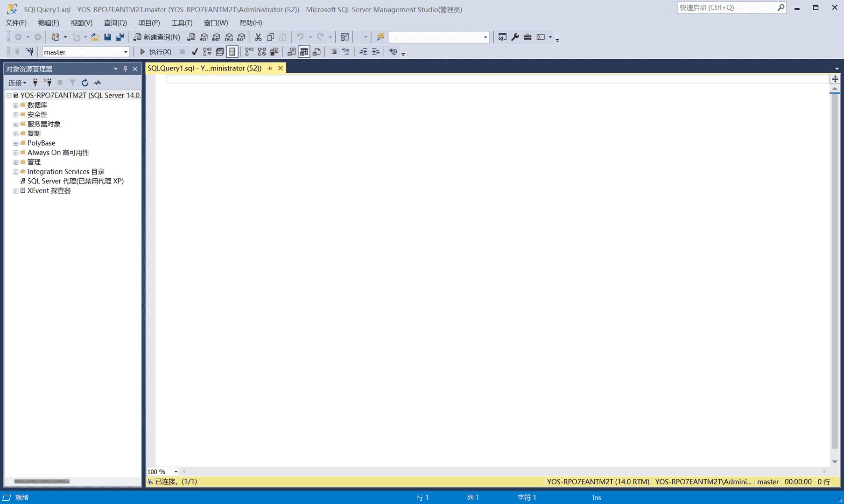Select Results to Grid output mode

coord(304,52)
